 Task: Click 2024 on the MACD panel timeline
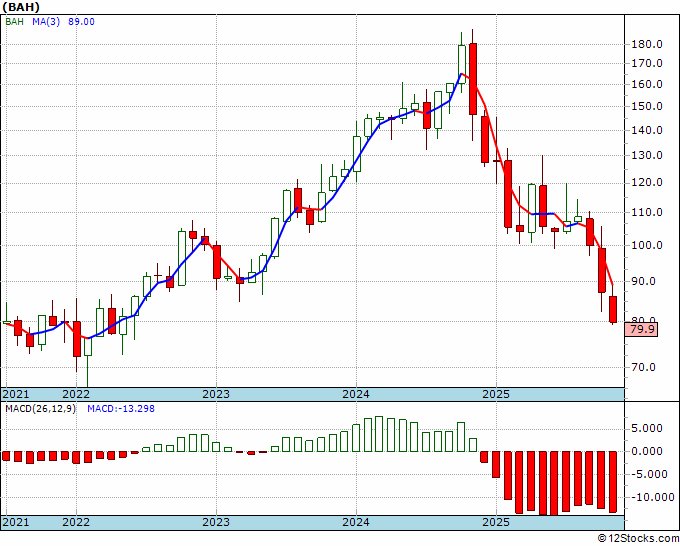click(x=356, y=522)
